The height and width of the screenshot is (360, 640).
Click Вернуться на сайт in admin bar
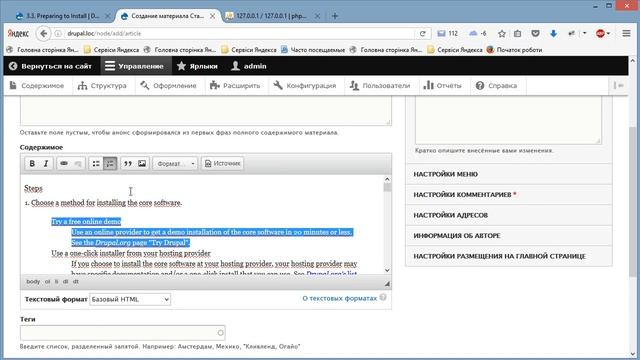[51, 66]
